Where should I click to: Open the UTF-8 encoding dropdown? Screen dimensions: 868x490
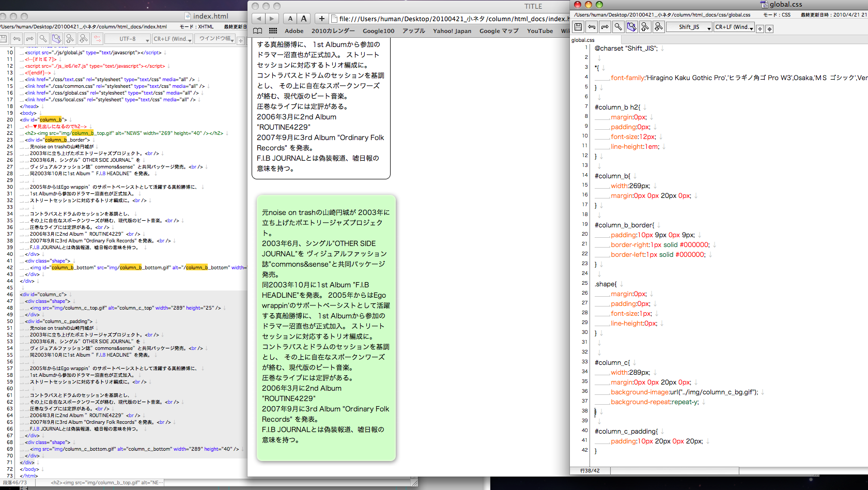128,39
